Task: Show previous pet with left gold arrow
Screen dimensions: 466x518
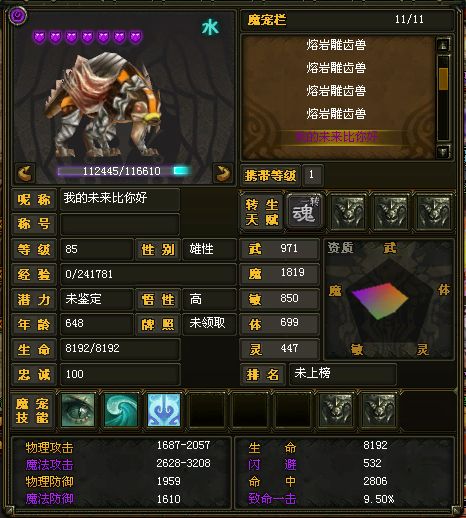Action: point(26,173)
